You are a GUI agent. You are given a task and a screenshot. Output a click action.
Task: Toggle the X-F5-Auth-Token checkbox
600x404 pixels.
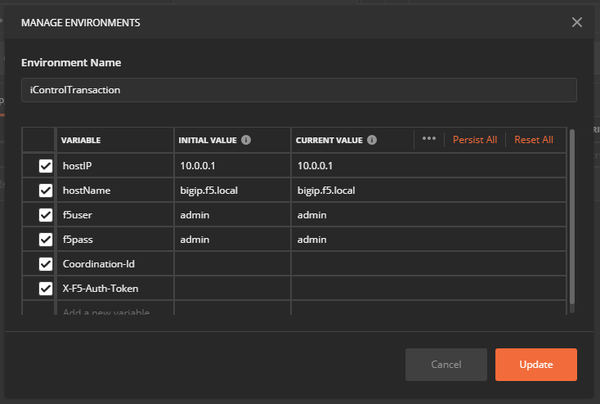tap(46, 288)
